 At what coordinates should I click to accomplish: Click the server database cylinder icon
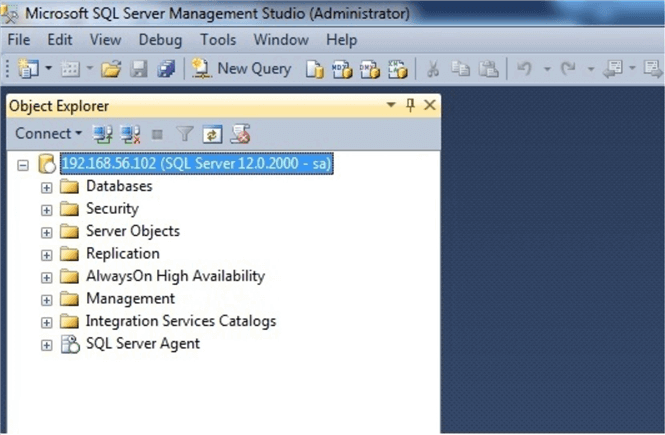click(47, 164)
